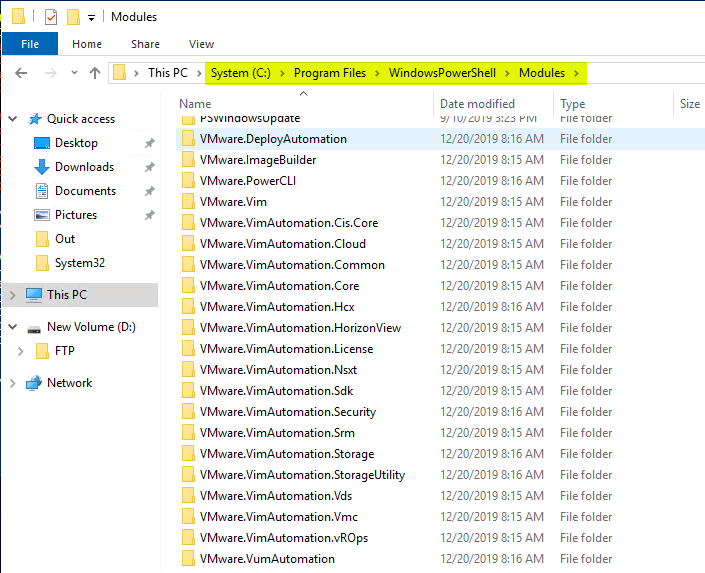The width and height of the screenshot is (705, 573).
Task: Select the VMware.VimAutomation.License folder icon
Action: [x=188, y=349]
